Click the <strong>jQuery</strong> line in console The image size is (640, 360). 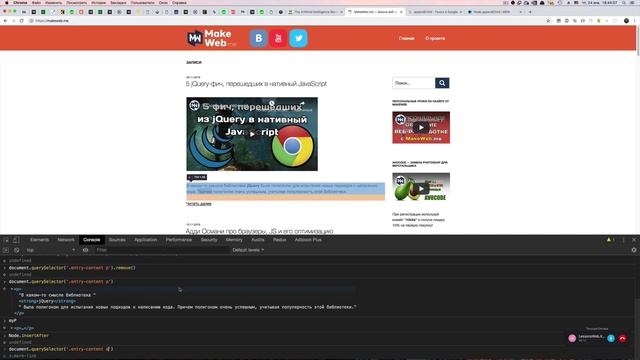tap(47, 301)
